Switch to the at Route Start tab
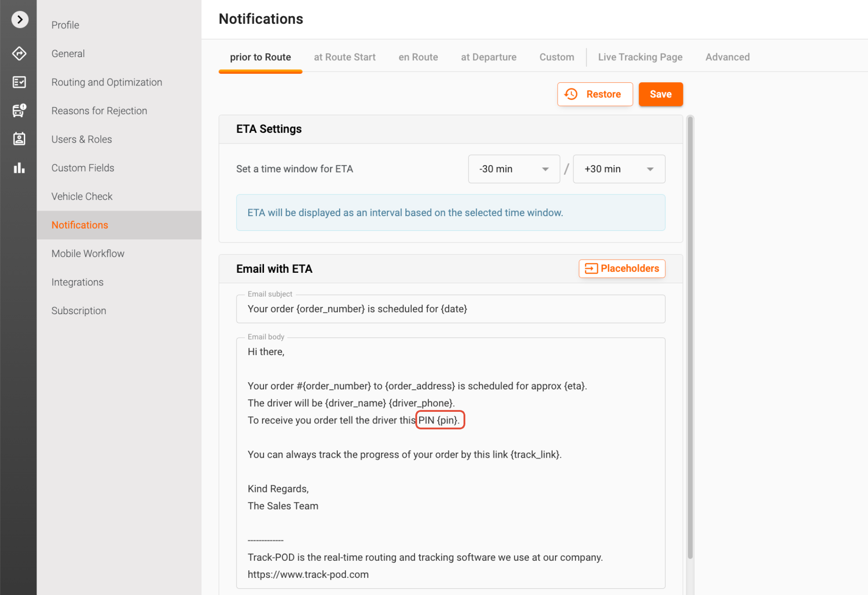Image resolution: width=868 pixels, height=595 pixels. click(344, 57)
